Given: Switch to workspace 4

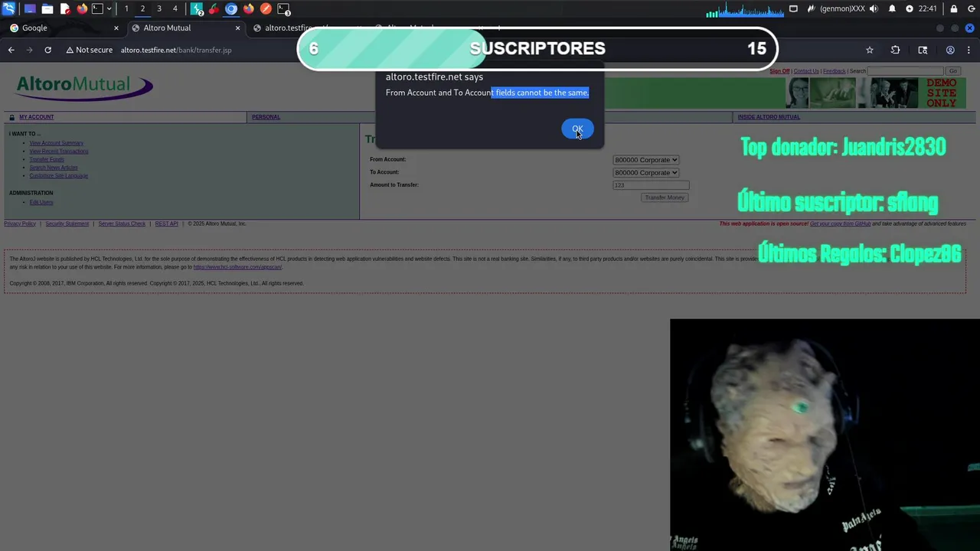Looking at the screenshot, I should (175, 9).
